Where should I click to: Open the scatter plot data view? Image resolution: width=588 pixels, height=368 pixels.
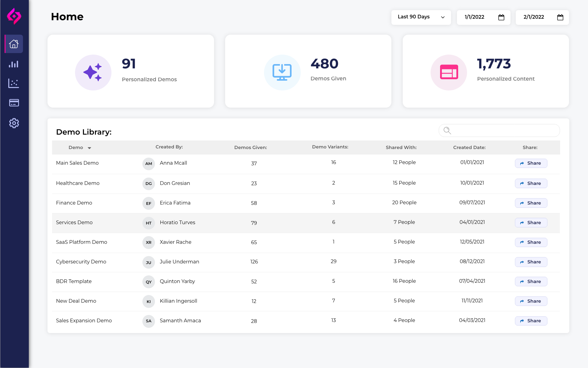tap(14, 83)
